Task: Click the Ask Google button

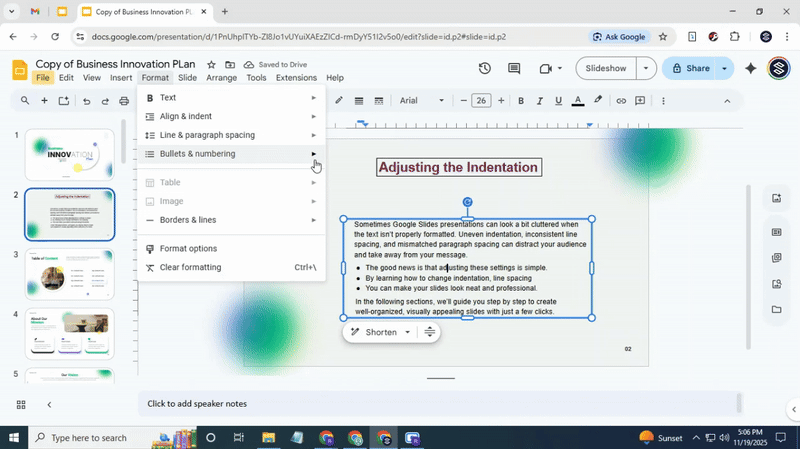Action: (619, 37)
